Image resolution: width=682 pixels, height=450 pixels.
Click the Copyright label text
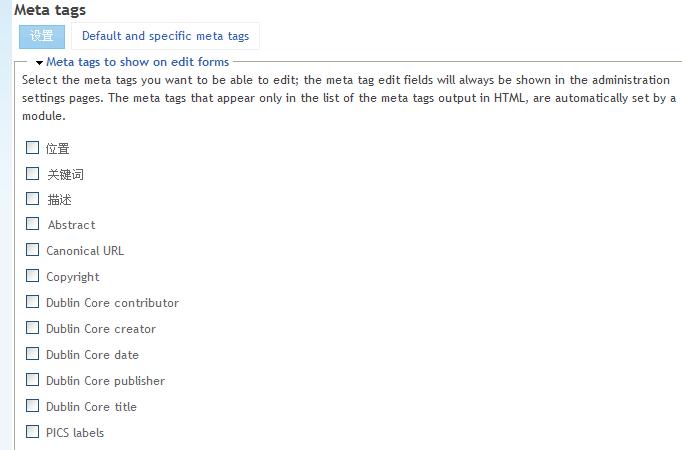click(73, 277)
